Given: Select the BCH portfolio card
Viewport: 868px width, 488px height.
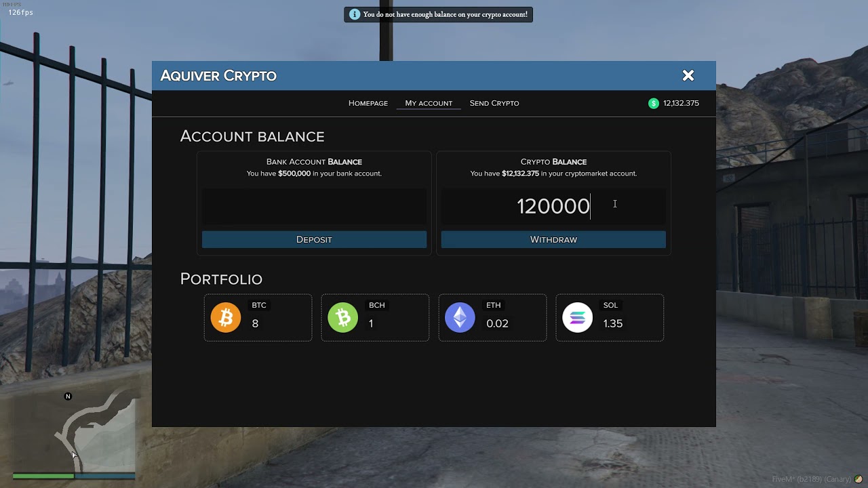Looking at the screenshot, I should tap(375, 317).
